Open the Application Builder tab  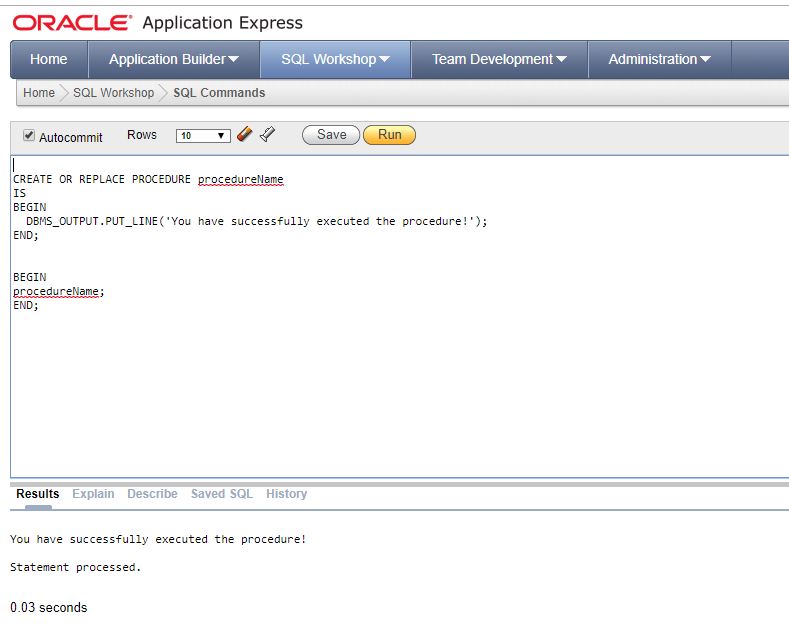[x=174, y=59]
